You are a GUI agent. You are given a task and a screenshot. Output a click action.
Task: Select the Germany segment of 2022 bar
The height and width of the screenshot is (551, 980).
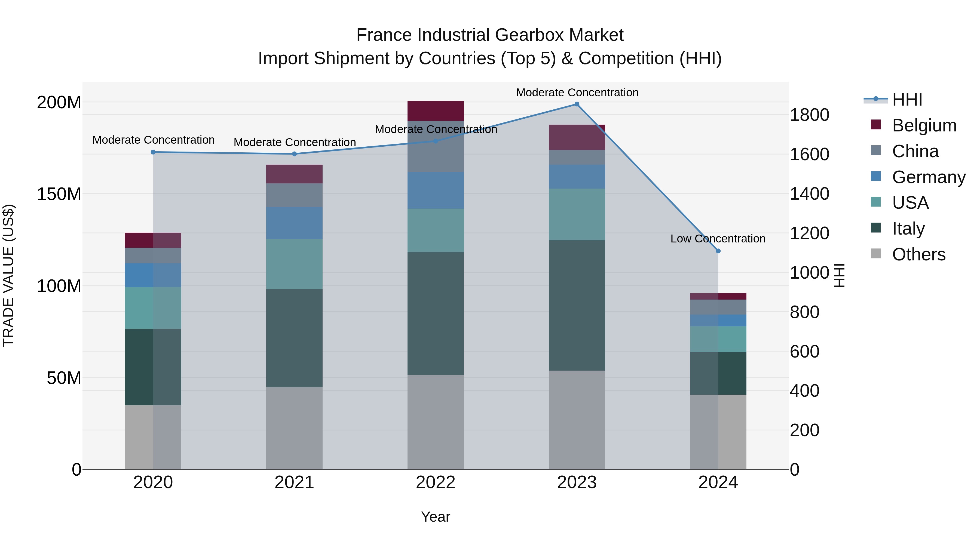tap(436, 190)
